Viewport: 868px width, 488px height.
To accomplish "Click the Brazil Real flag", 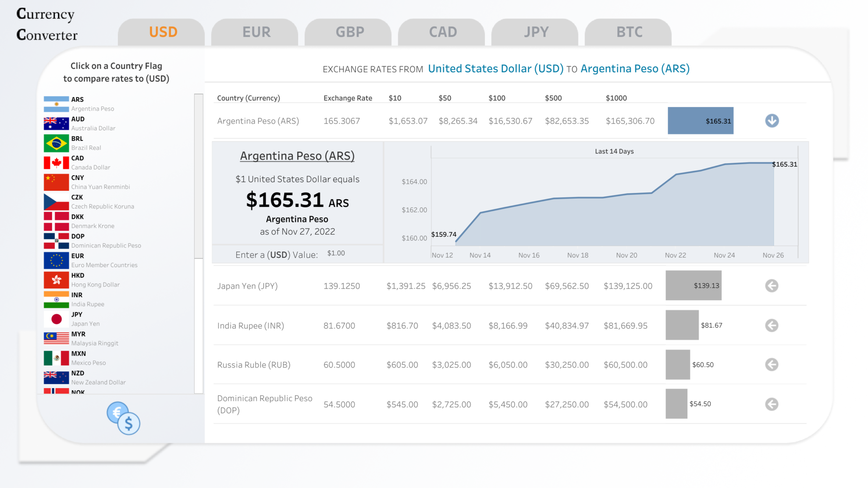I will pos(56,143).
